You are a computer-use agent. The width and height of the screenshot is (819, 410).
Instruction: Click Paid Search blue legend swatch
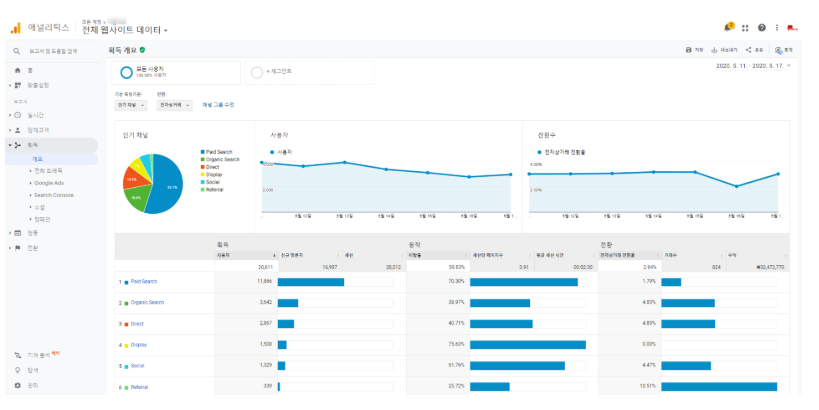click(203, 152)
